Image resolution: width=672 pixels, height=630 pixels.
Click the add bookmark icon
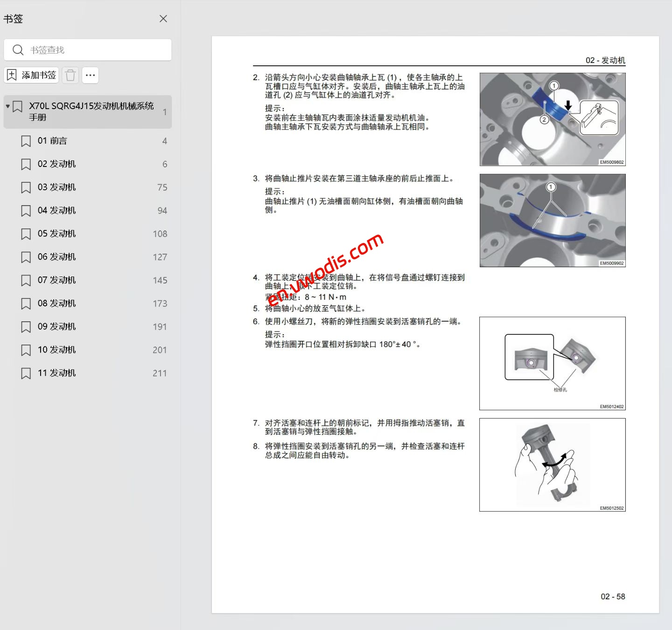[12, 75]
